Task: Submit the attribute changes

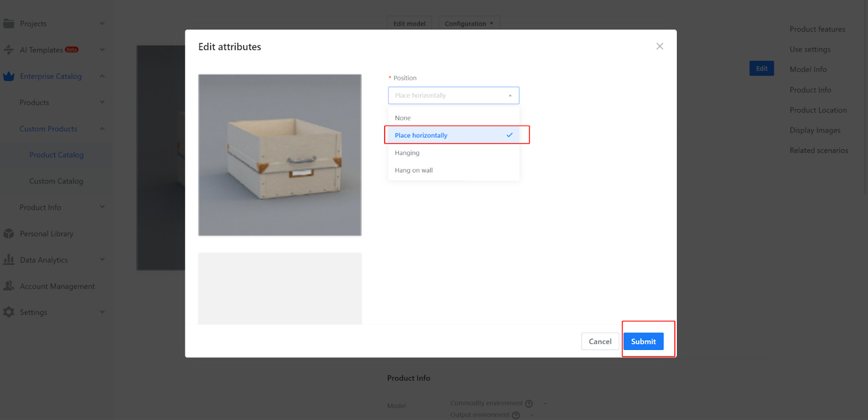Action: point(643,341)
